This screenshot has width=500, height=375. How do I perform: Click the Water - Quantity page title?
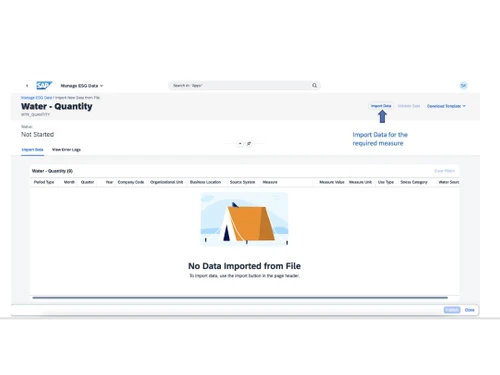tap(57, 106)
